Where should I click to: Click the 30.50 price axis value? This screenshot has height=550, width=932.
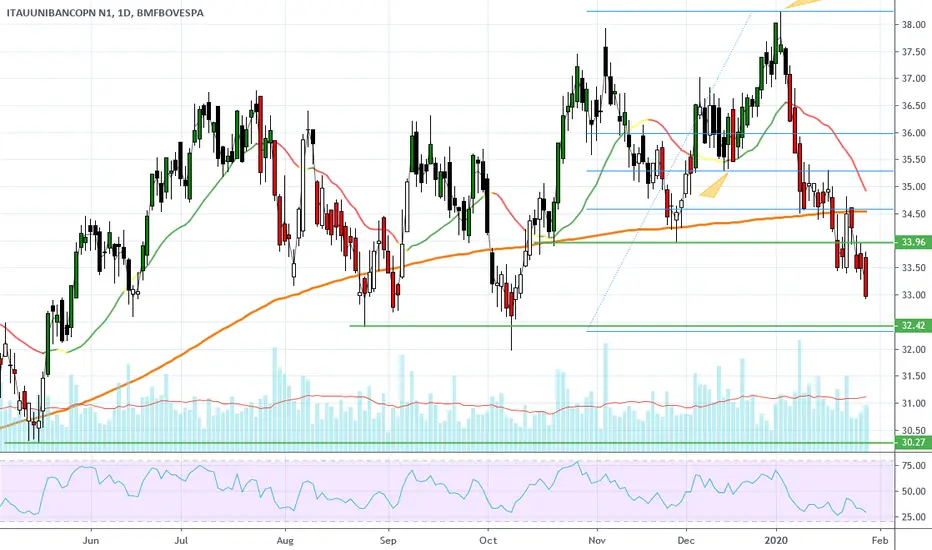coord(913,430)
